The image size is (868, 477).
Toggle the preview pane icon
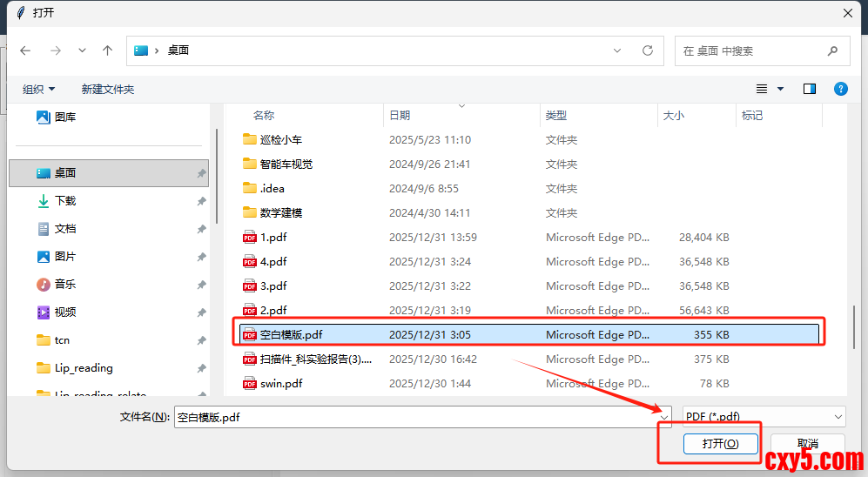810,89
